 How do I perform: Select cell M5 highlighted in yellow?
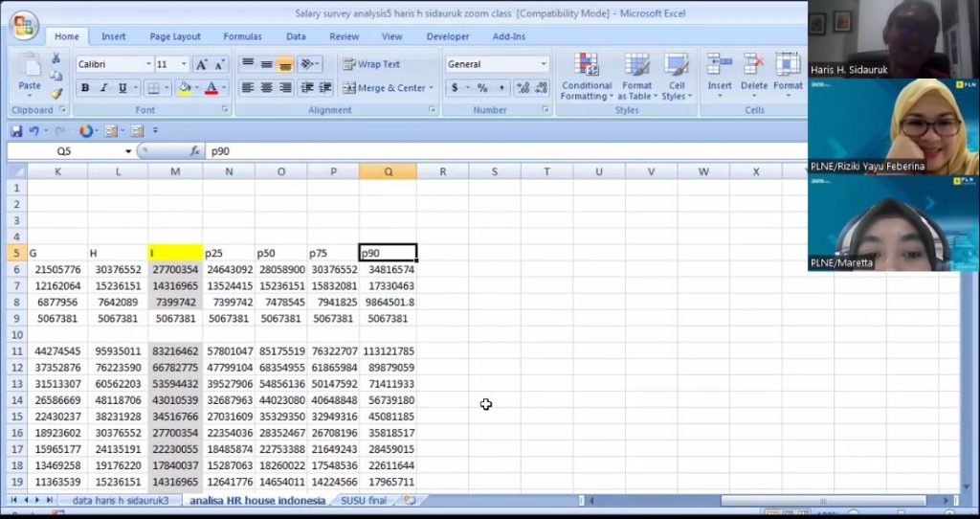[x=175, y=253]
